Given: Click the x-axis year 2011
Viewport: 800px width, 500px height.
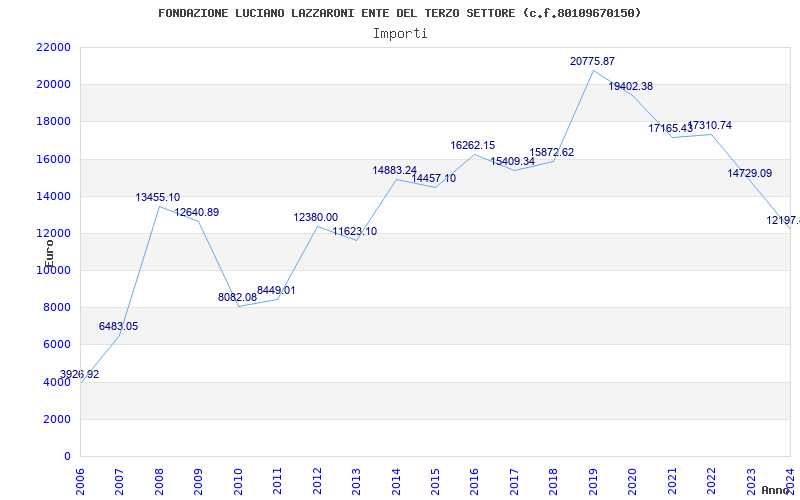Looking at the screenshot, I should pyautogui.click(x=277, y=481).
